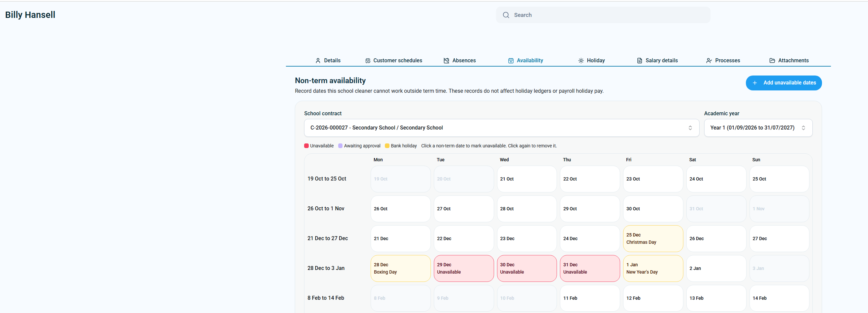Screen dimensions: 868x313
Task: Click the plus icon in Add unavailable dates
Action: point(755,83)
